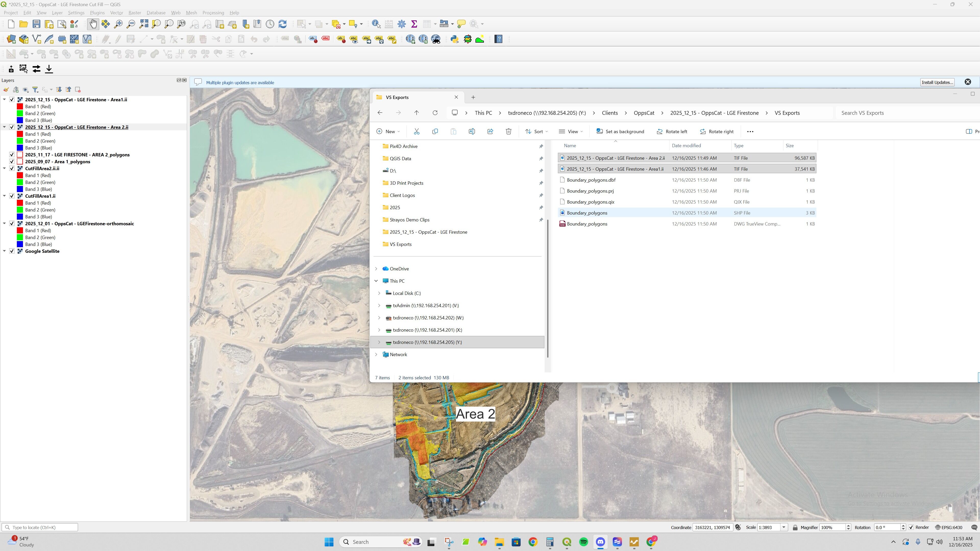Open the Scale dropdown in status bar

pyautogui.click(x=784, y=528)
